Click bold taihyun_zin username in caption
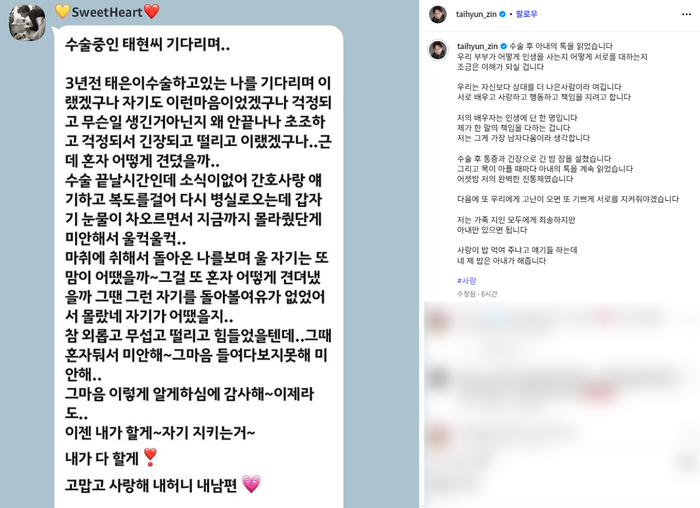 point(477,46)
